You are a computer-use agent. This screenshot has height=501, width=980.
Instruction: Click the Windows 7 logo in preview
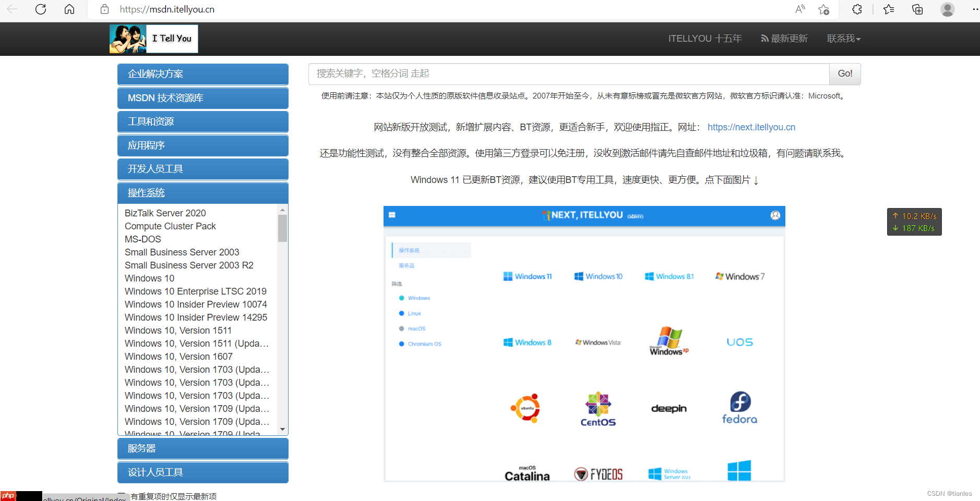(x=740, y=276)
